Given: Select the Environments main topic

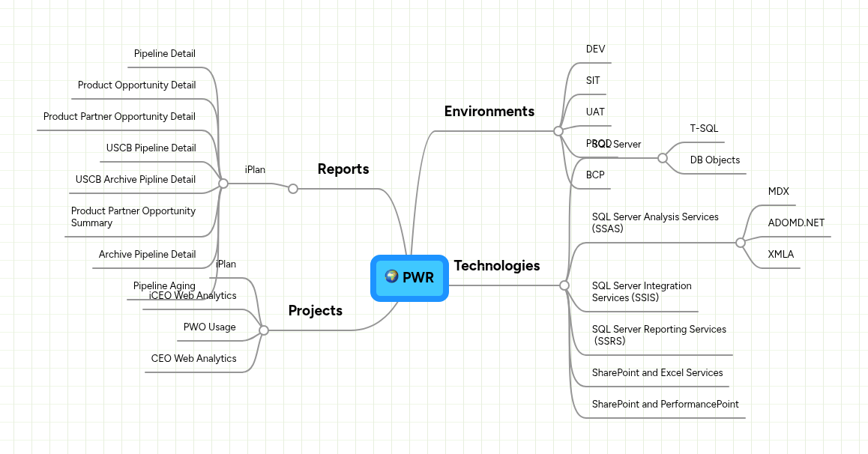Looking at the screenshot, I should (x=489, y=111).
